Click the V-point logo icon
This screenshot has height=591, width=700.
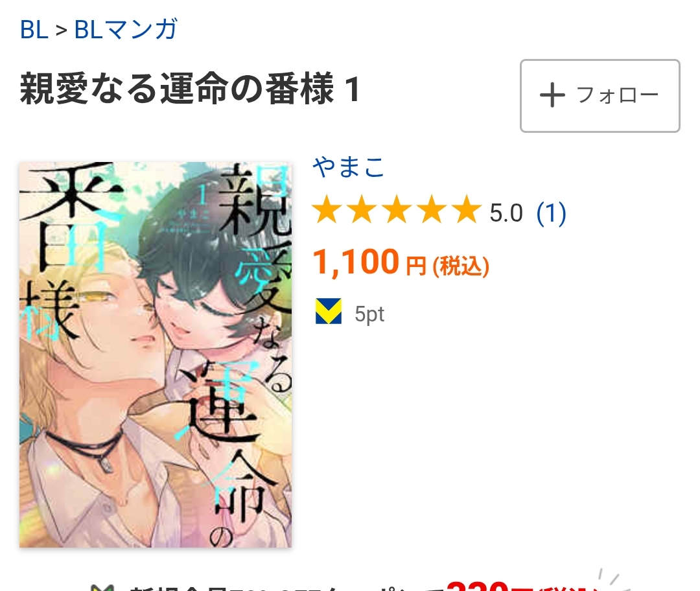[x=329, y=311]
